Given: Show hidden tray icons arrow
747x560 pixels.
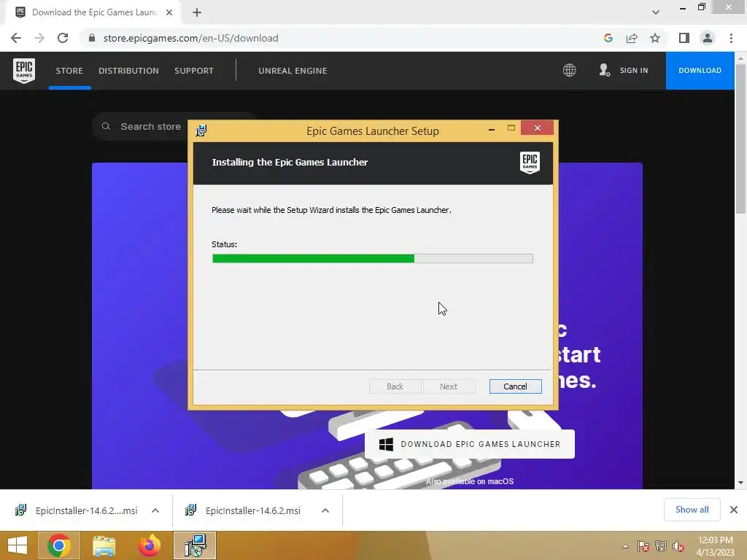Looking at the screenshot, I should click(x=625, y=546).
